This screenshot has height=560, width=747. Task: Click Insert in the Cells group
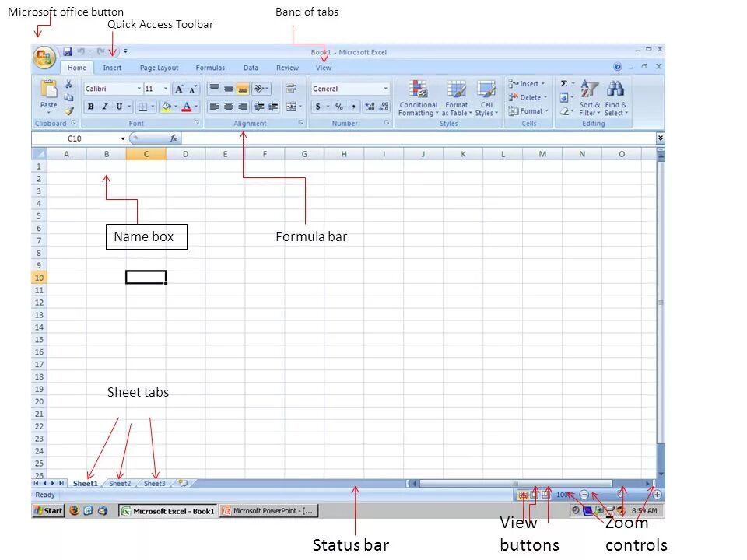(x=527, y=84)
